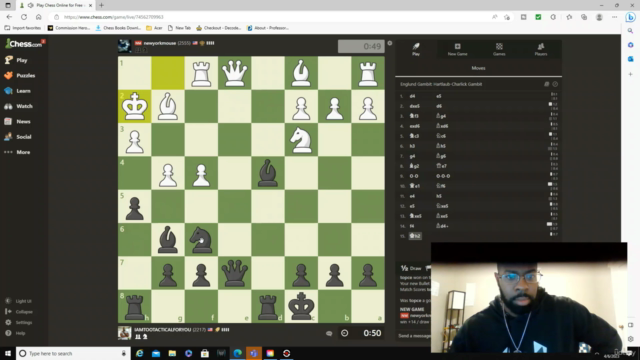640x360 pixels.
Task: Jump to move 1. d4 in move list
Action: (413, 96)
